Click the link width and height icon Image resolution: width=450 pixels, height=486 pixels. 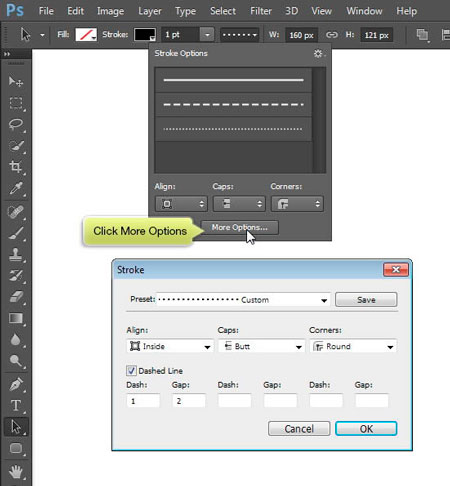(332, 35)
